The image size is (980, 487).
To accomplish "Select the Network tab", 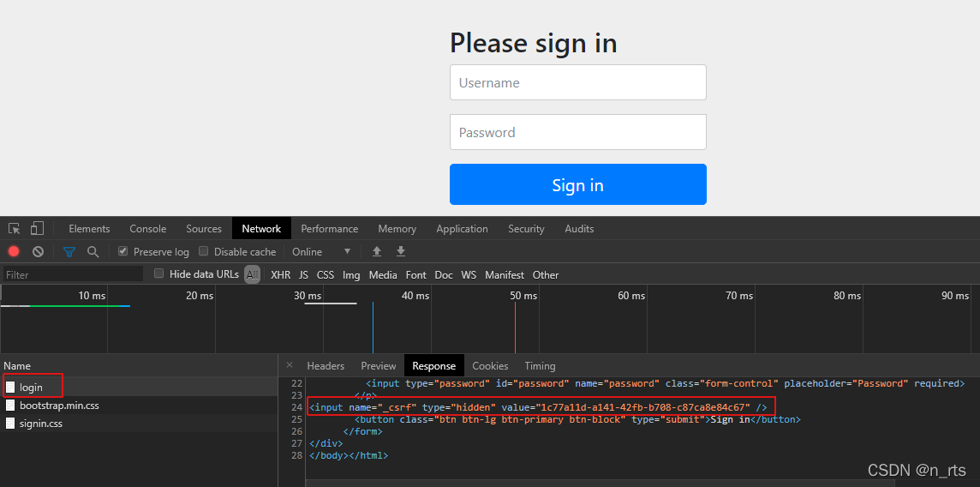I will [x=261, y=229].
